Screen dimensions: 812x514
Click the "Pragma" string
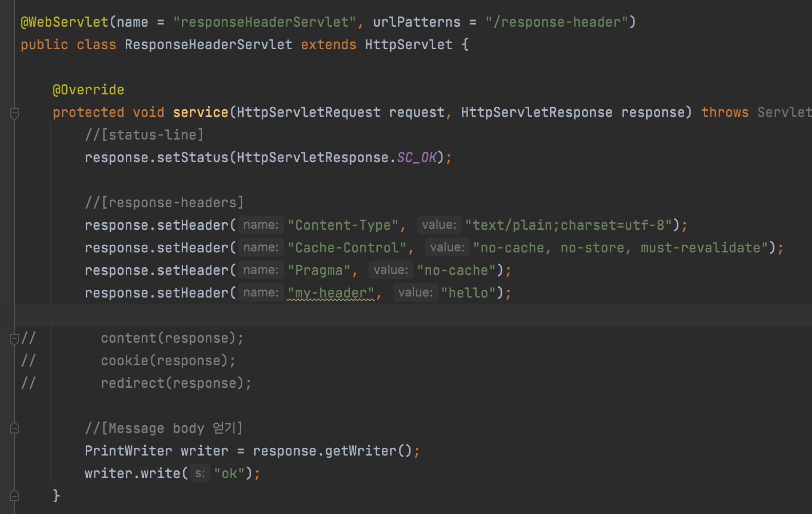pos(319,270)
